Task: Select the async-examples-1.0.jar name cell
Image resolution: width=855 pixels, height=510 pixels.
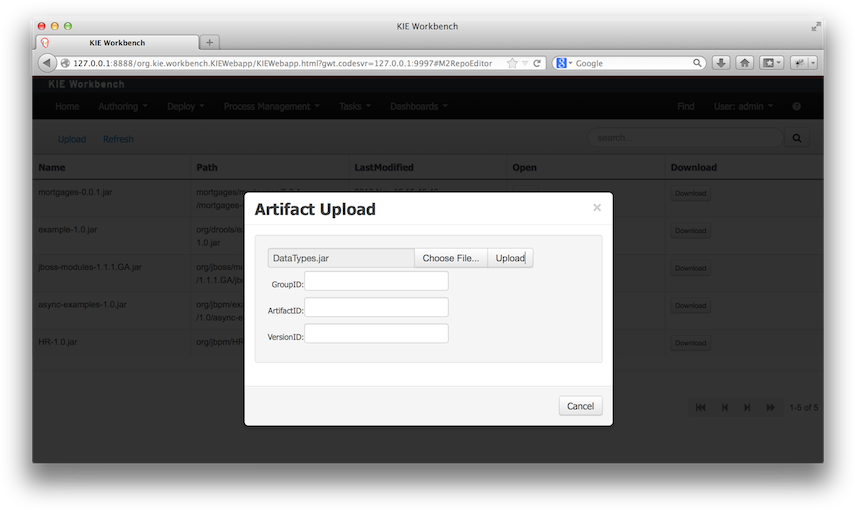Action: [x=82, y=304]
